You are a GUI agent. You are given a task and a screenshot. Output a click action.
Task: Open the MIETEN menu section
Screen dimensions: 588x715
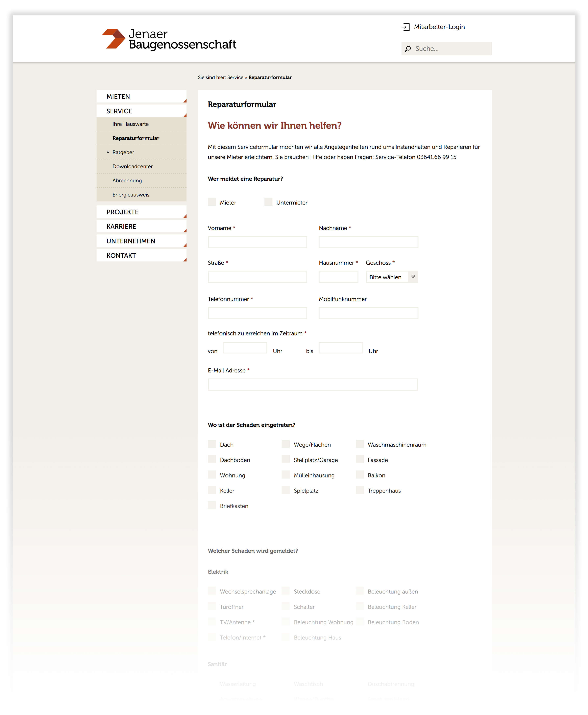pos(141,97)
